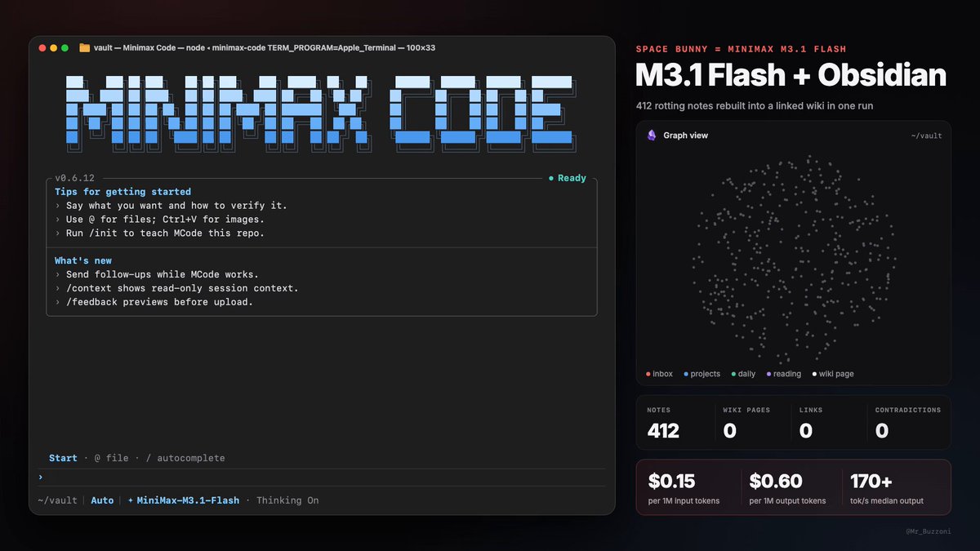Toggle the Thinking On status
This screenshot has height=551, width=980.
click(287, 500)
